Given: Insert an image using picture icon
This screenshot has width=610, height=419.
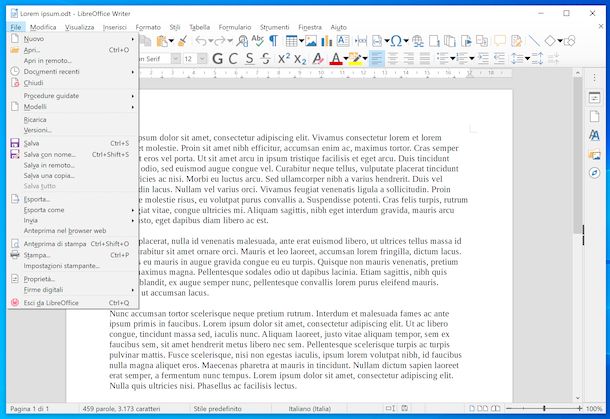Looking at the screenshot, I should click(x=311, y=40).
